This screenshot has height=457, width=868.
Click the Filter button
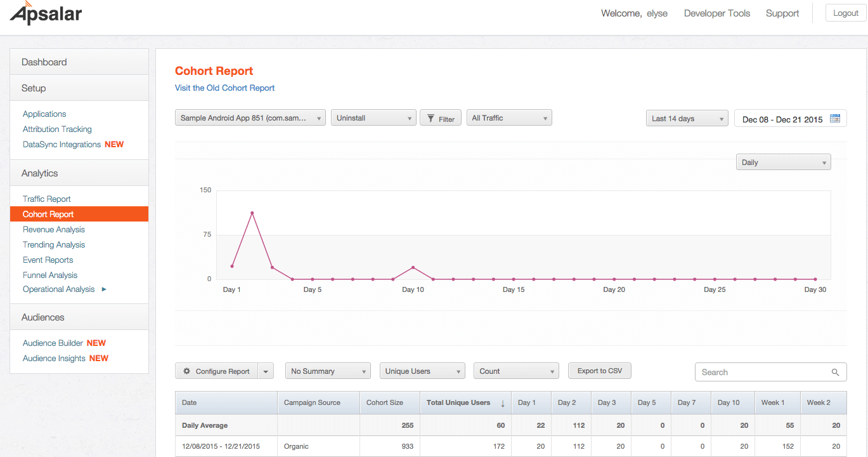tap(441, 118)
